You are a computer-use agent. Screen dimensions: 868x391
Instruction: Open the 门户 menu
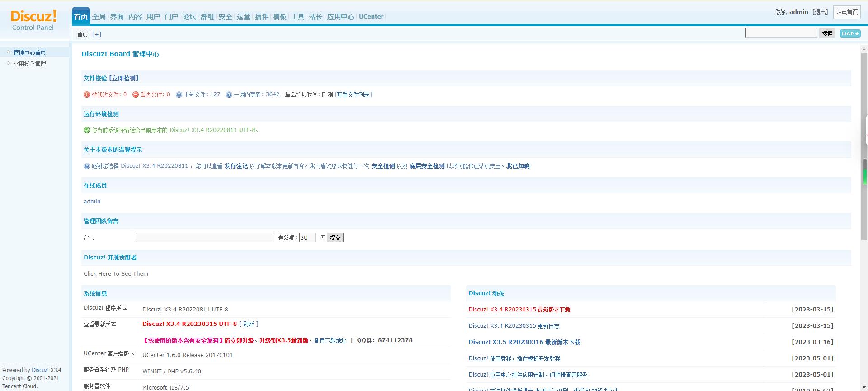coord(171,17)
